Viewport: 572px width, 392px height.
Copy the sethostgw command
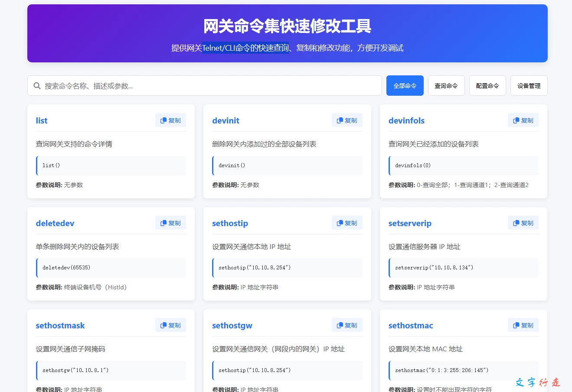pyautogui.click(x=347, y=325)
